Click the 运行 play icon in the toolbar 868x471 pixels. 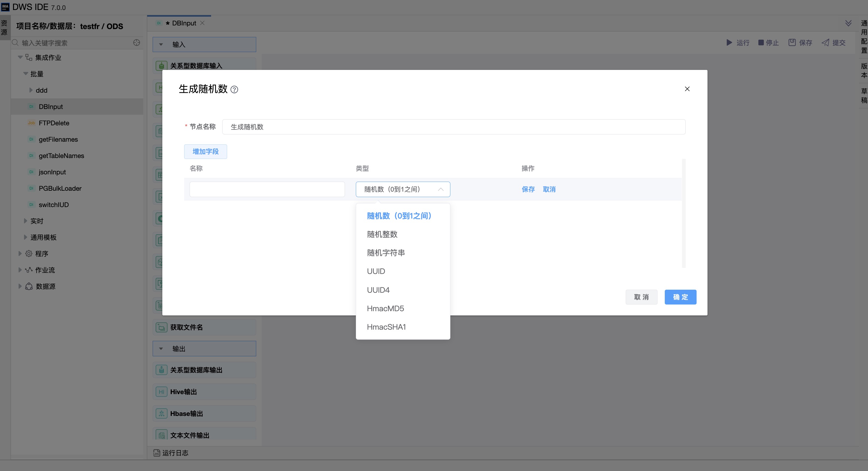tap(729, 43)
